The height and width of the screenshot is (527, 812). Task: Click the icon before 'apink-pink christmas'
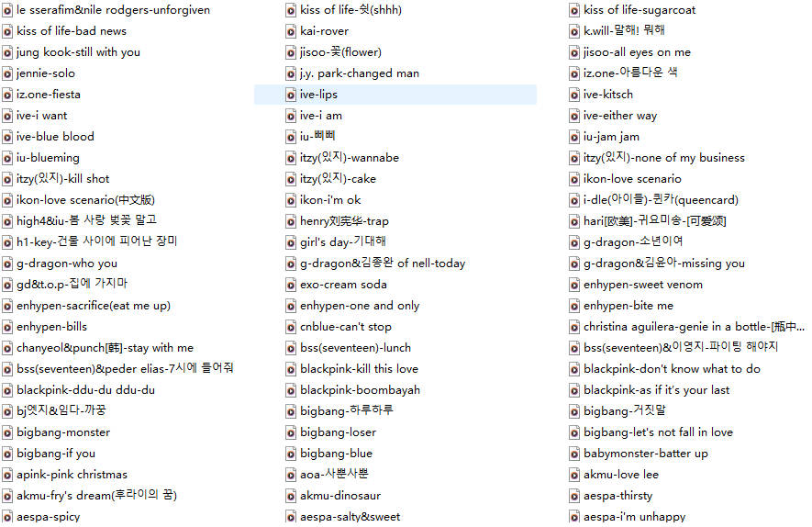tap(7, 475)
